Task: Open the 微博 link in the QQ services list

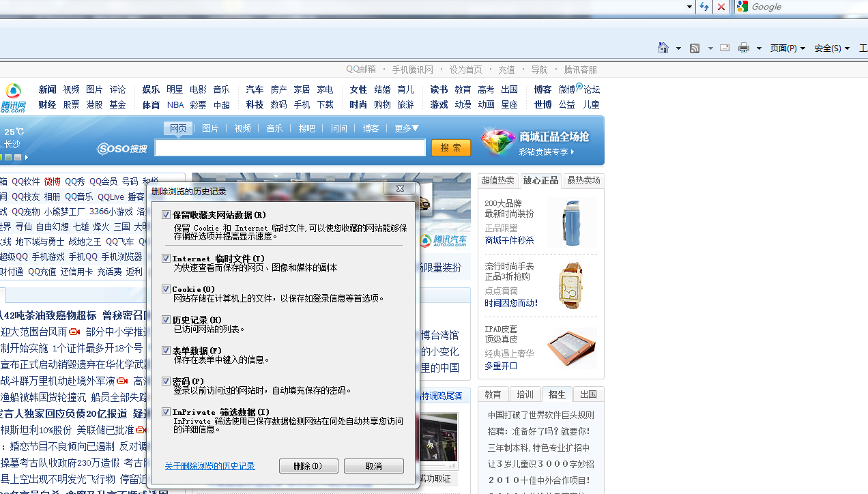Action: (53, 181)
